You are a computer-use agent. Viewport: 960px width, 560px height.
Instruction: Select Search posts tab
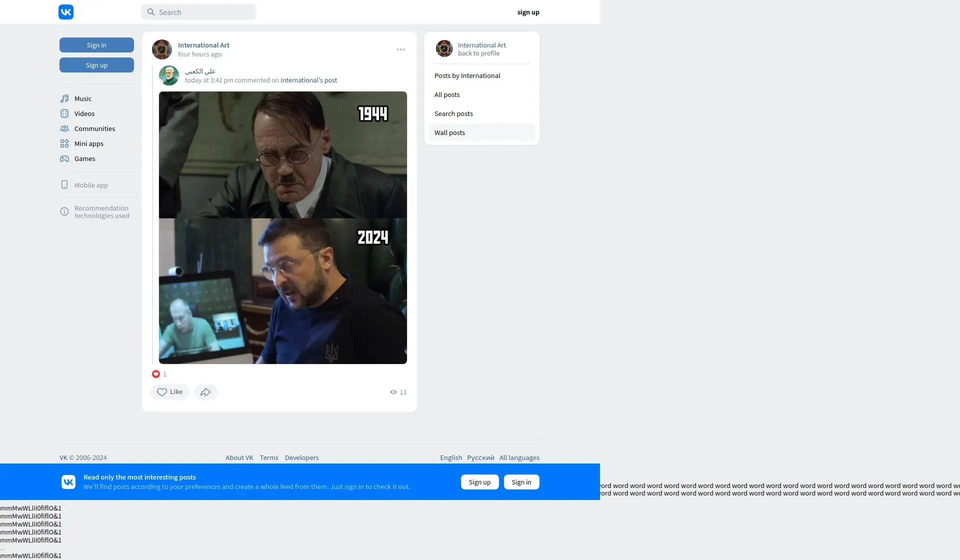482,113
